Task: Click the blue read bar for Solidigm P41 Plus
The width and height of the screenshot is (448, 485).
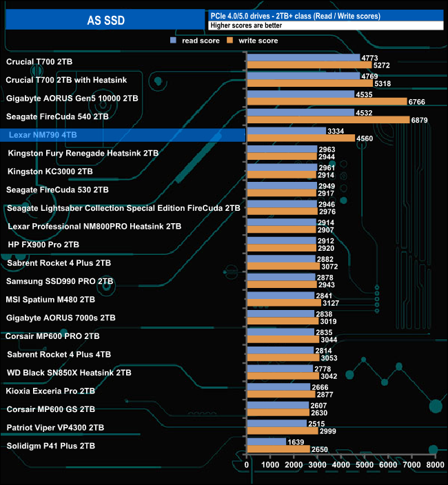Action: coord(267,442)
